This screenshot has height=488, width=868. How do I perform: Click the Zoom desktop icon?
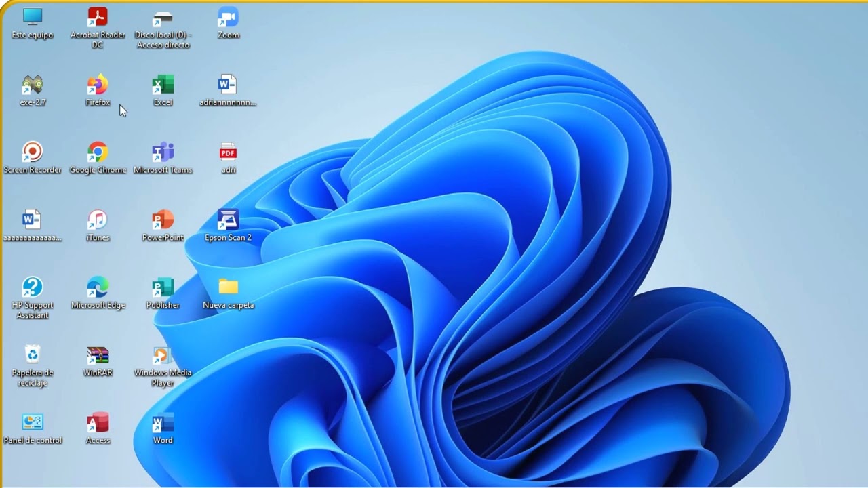[228, 23]
